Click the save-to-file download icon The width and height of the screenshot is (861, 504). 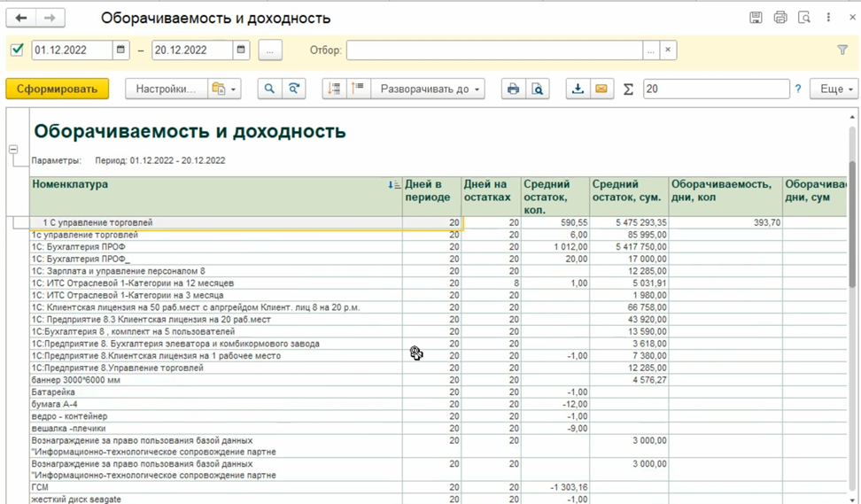click(578, 89)
